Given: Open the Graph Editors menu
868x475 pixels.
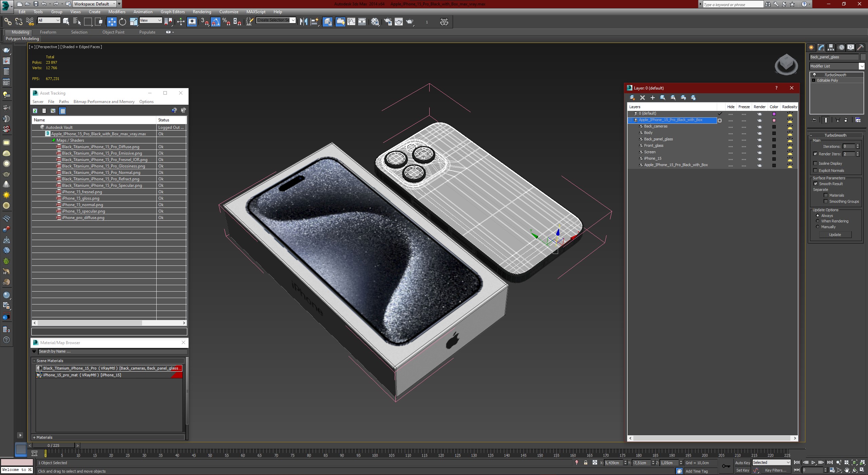Looking at the screenshot, I should pos(173,12).
